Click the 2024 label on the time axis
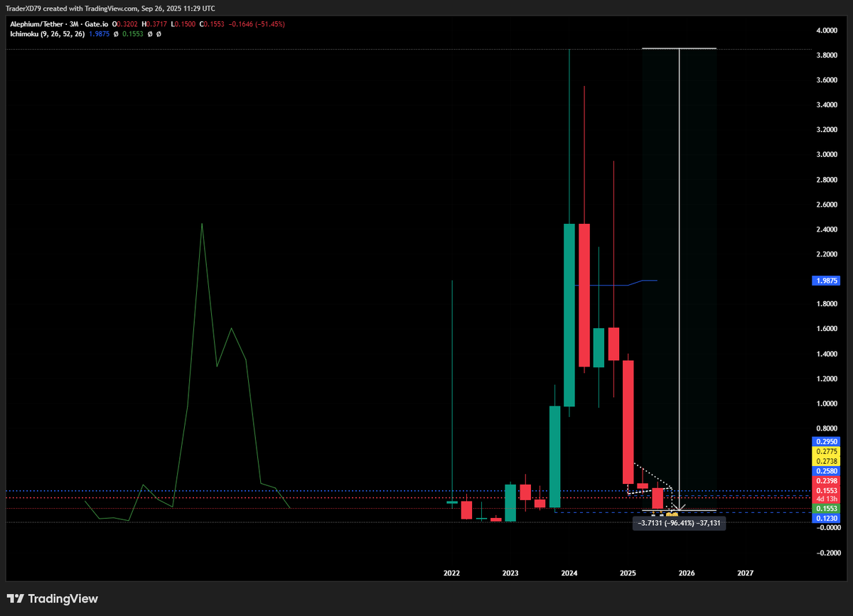The width and height of the screenshot is (853, 616). point(569,573)
